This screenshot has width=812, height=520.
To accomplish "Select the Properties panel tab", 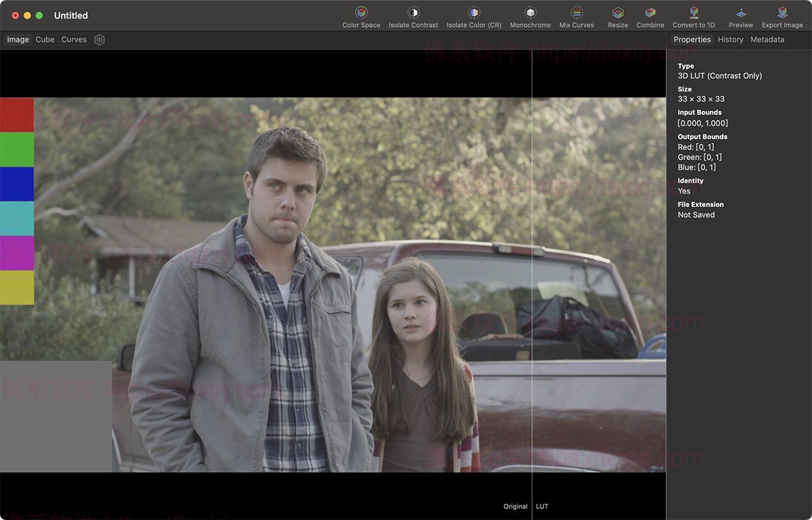I will [692, 40].
